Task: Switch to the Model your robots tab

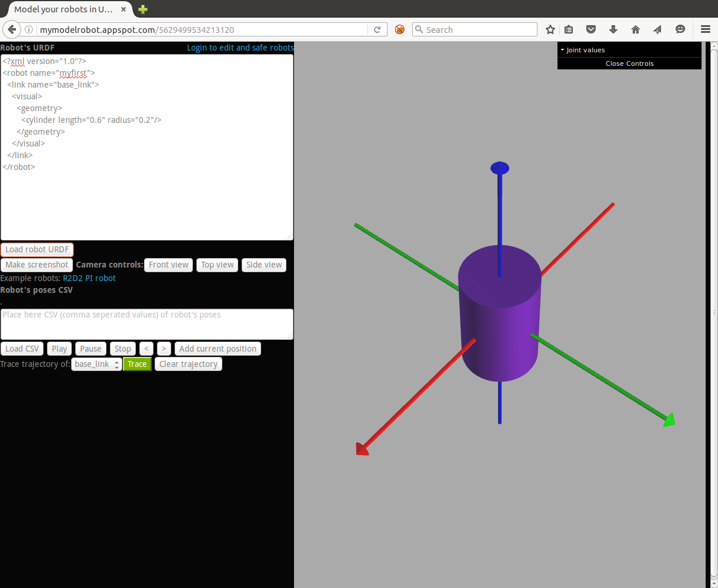Action: tap(63, 9)
